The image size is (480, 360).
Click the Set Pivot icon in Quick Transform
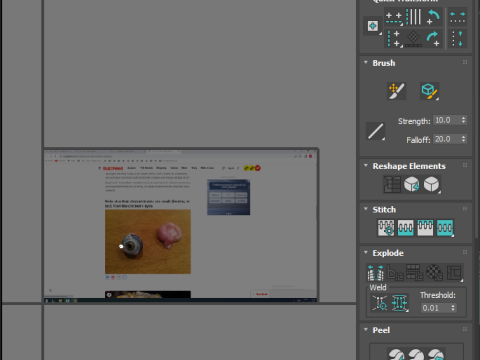(373, 26)
